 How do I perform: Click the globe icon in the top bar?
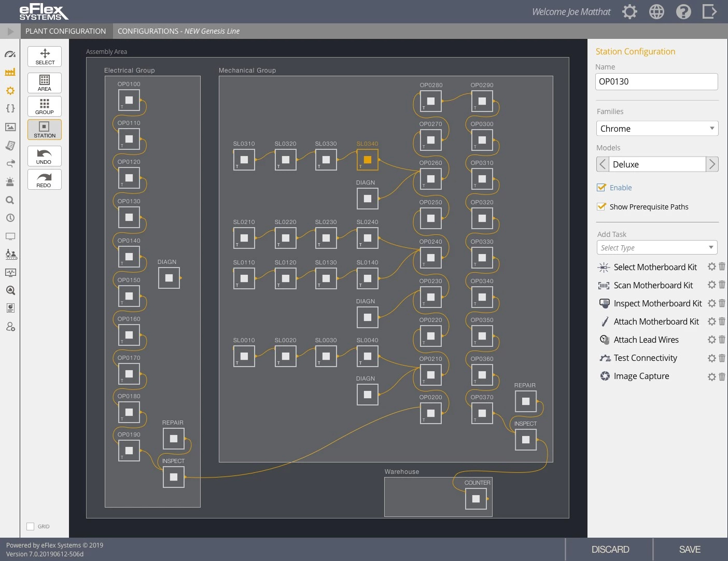656,11
